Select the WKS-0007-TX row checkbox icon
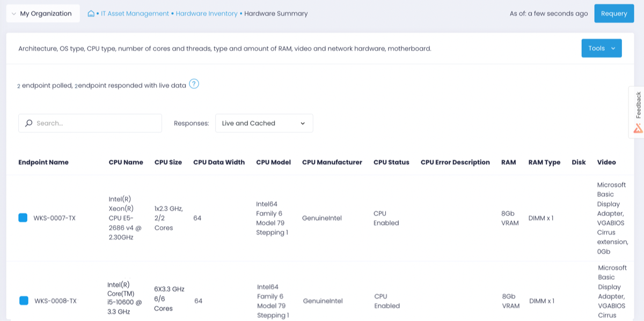The image size is (644, 321). click(23, 218)
